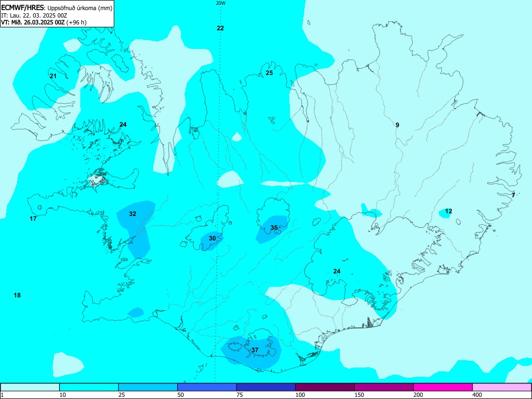Select the above 400 mm legend swatch
Image resolution: width=532 pixels, height=399 pixels.
click(502, 387)
